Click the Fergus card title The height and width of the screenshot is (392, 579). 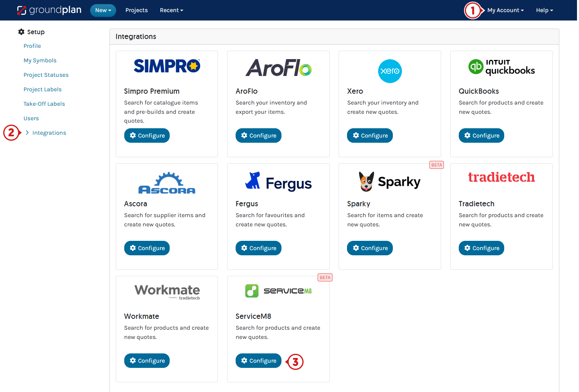tap(247, 204)
